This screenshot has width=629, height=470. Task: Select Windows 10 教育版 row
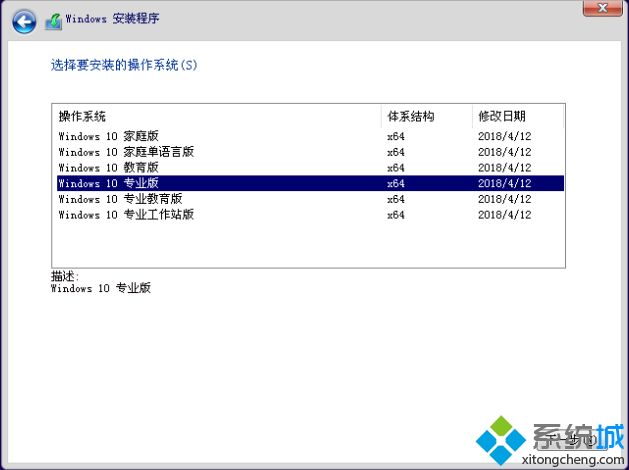pos(310,167)
